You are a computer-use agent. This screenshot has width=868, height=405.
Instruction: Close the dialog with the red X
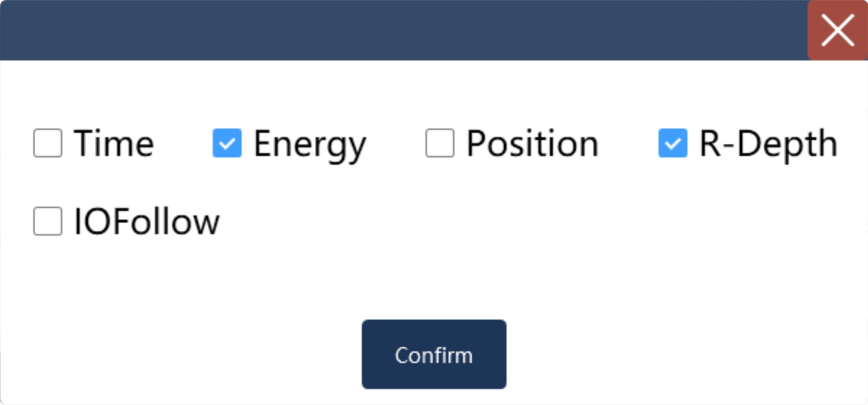[x=837, y=30]
